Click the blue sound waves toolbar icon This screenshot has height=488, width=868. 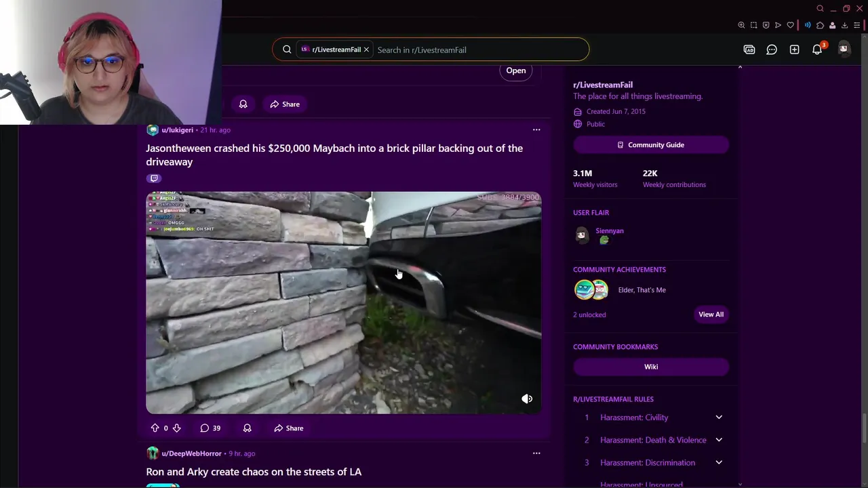click(x=808, y=25)
